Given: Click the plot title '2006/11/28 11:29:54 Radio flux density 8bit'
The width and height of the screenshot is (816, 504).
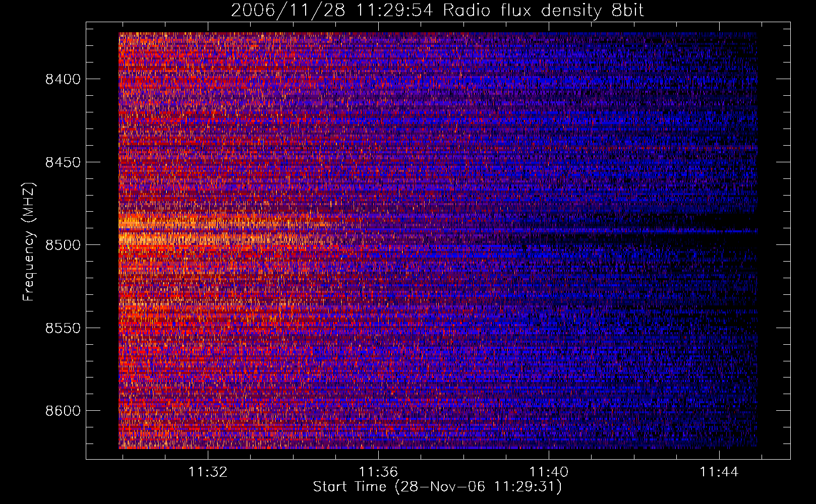Looking at the screenshot, I should tap(437, 11).
